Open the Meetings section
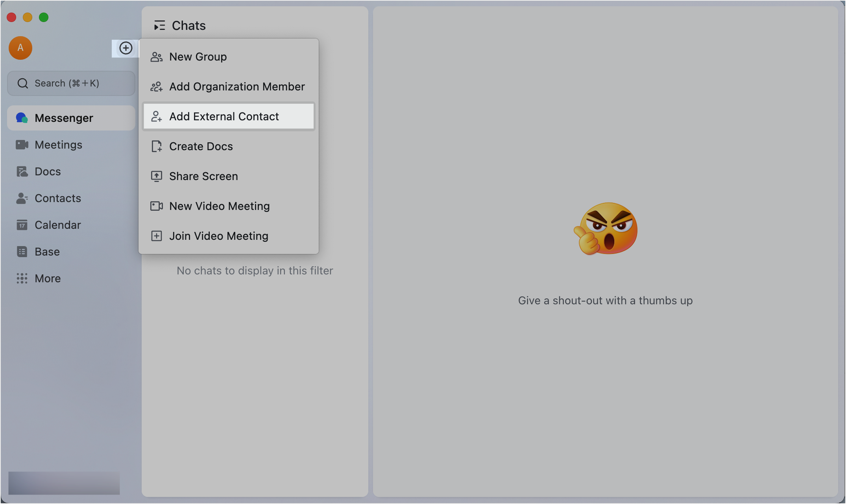Screen dimensions: 846x504 pos(58,145)
